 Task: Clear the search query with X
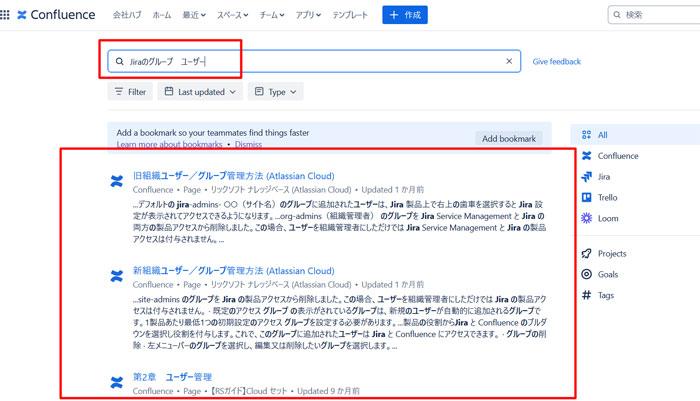tap(509, 61)
